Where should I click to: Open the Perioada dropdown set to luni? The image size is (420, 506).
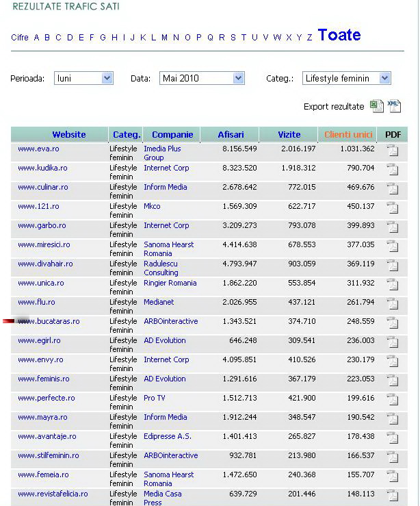[83, 79]
